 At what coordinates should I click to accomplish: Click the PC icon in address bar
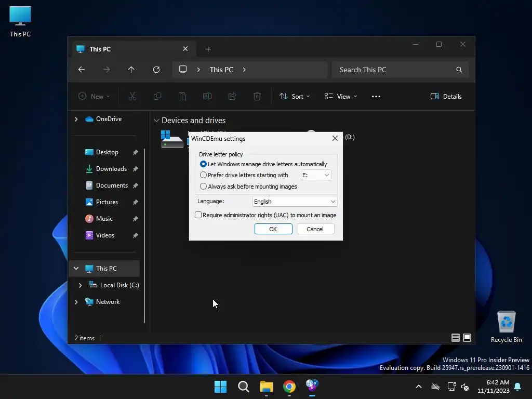(x=183, y=70)
